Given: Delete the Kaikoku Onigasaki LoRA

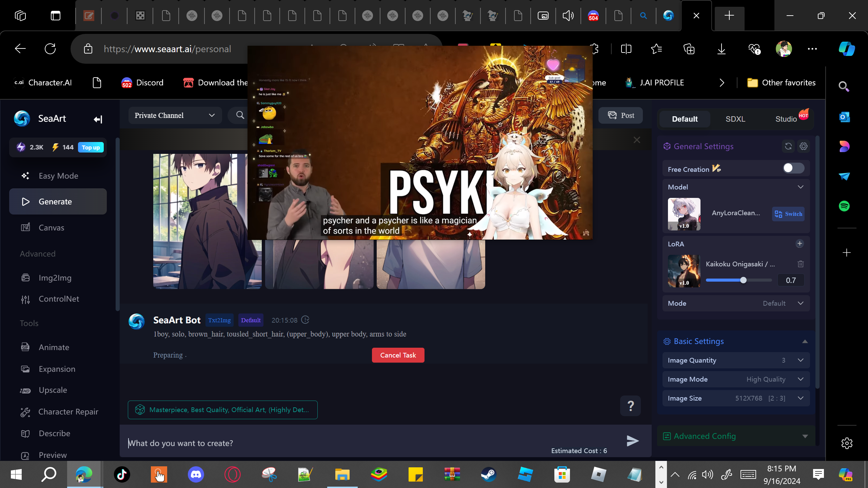Looking at the screenshot, I should (801, 264).
